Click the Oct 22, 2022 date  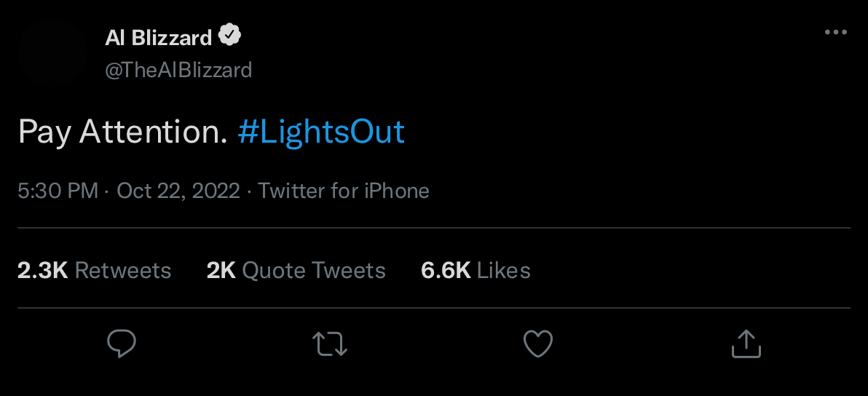[x=178, y=191]
